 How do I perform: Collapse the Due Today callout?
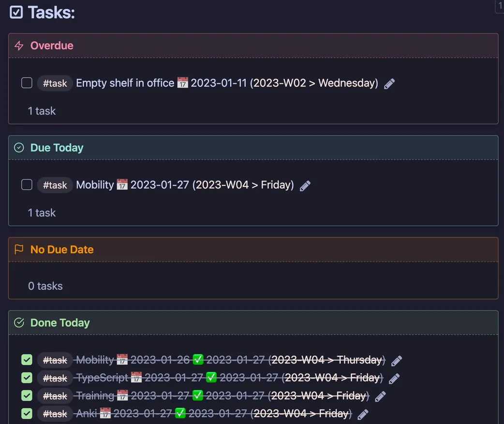[253, 148]
